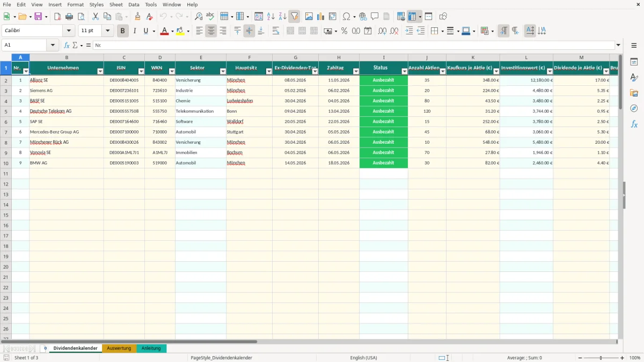
Task: Toggle Wrap Text
Action: (276, 31)
